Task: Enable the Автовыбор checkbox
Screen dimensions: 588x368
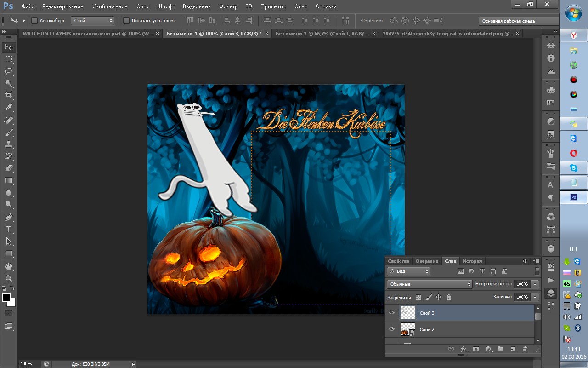Action: pyautogui.click(x=34, y=21)
